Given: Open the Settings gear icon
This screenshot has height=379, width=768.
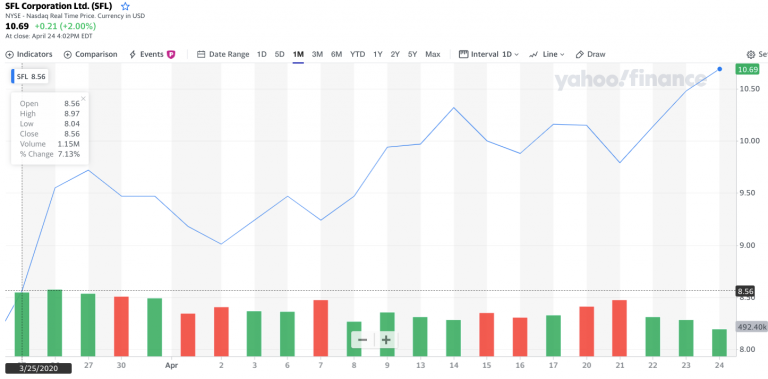Looking at the screenshot, I should point(750,54).
